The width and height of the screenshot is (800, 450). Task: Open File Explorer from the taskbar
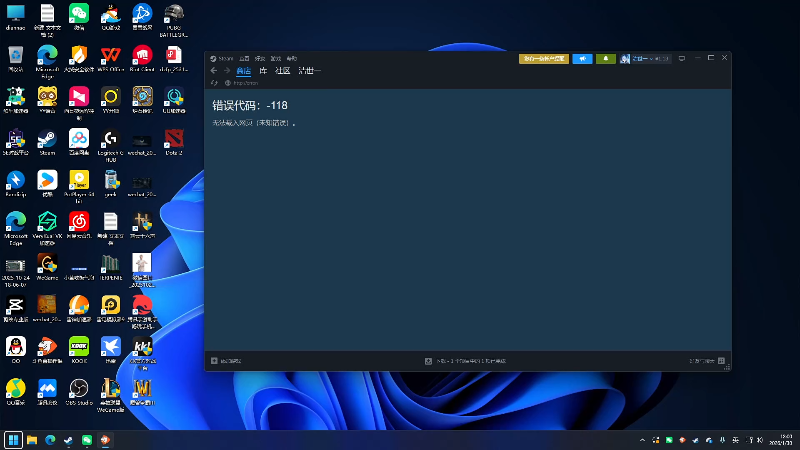click(32, 440)
